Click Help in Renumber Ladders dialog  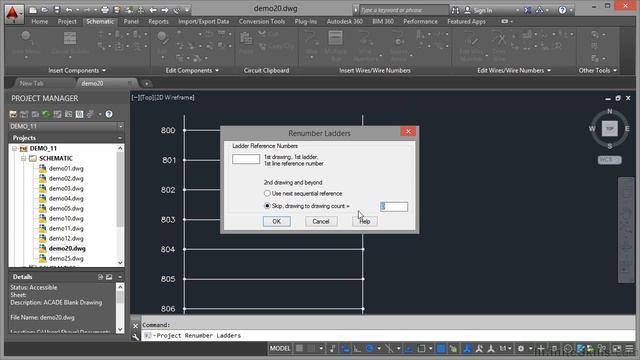click(x=364, y=221)
